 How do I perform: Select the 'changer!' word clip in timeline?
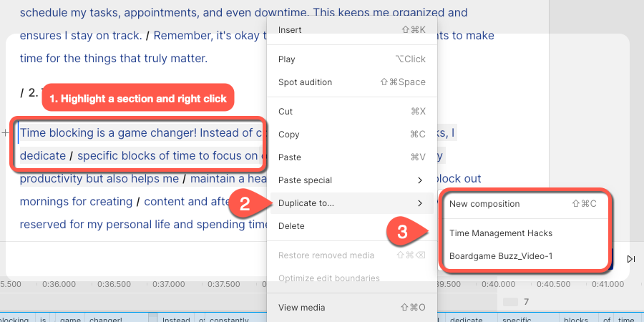click(x=106, y=320)
